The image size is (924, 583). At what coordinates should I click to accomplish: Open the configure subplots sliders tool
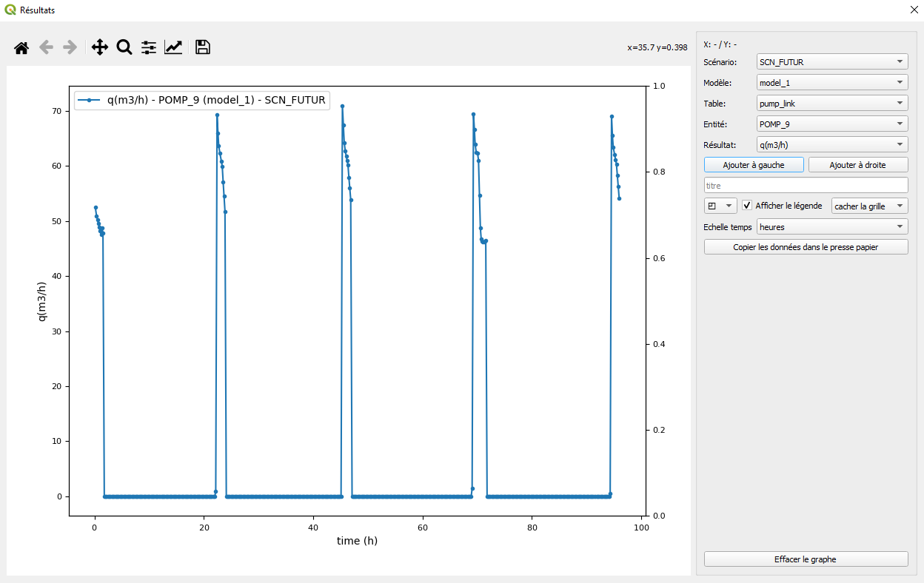(149, 47)
